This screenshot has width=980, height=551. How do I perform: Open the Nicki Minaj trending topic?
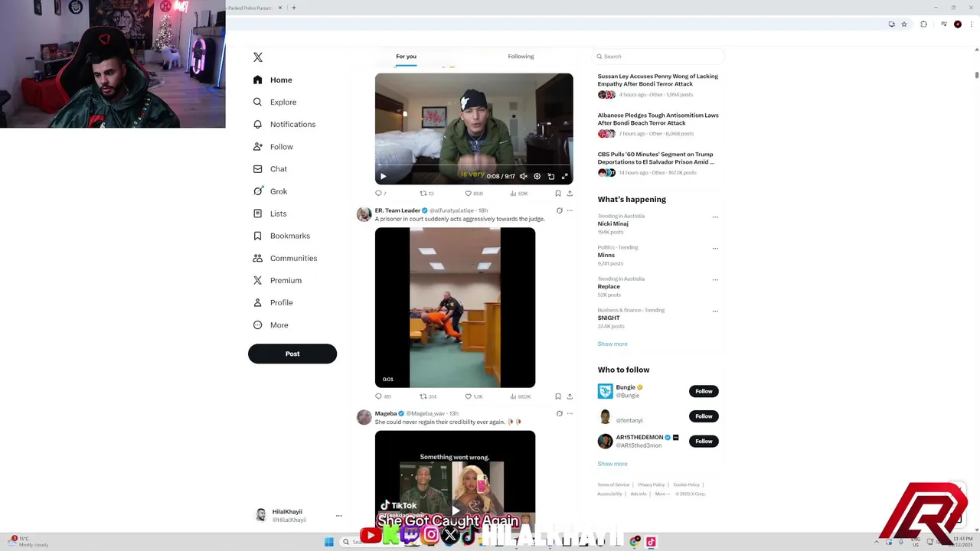613,224
